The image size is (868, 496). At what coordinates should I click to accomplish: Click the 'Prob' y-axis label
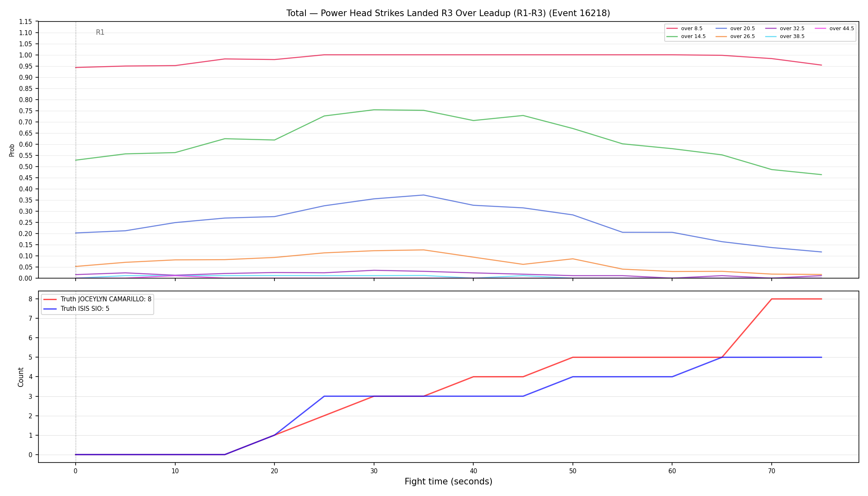coord(12,150)
